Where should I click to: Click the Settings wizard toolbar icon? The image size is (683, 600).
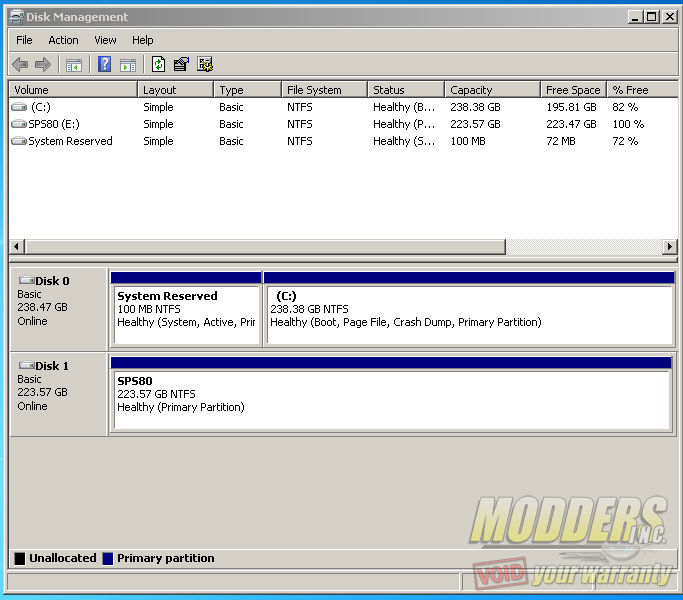(205, 64)
